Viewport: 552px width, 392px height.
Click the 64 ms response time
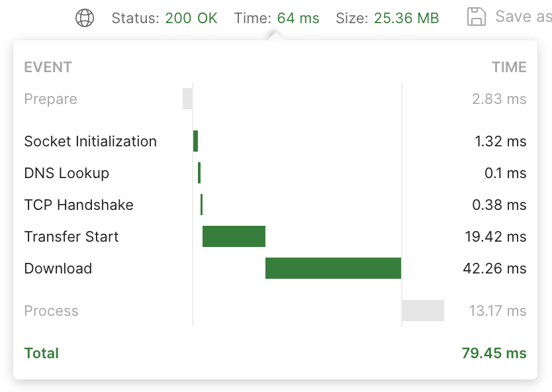(x=299, y=18)
